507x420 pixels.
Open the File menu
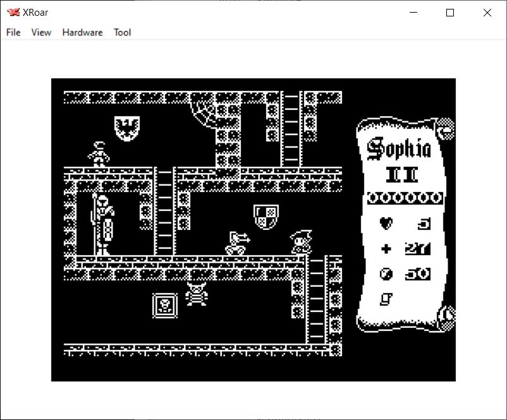(13, 32)
